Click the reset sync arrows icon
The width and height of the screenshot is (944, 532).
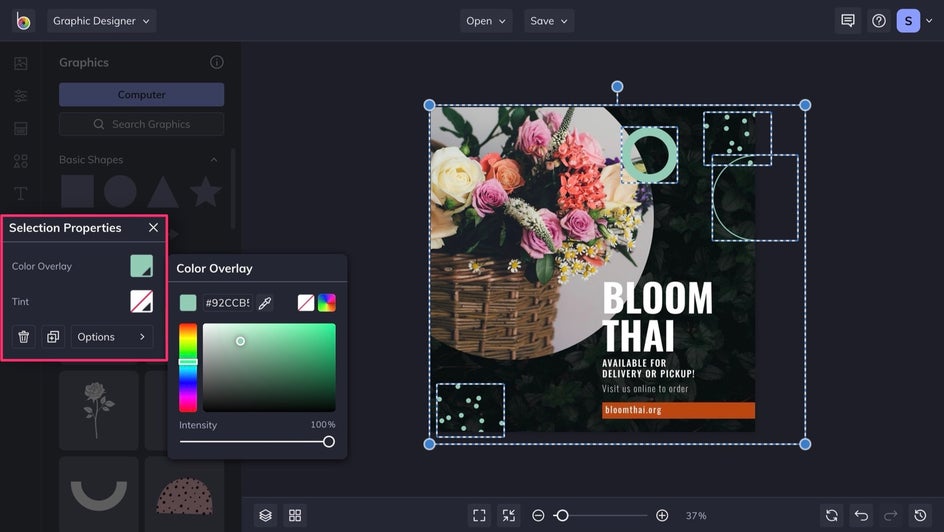pos(831,515)
